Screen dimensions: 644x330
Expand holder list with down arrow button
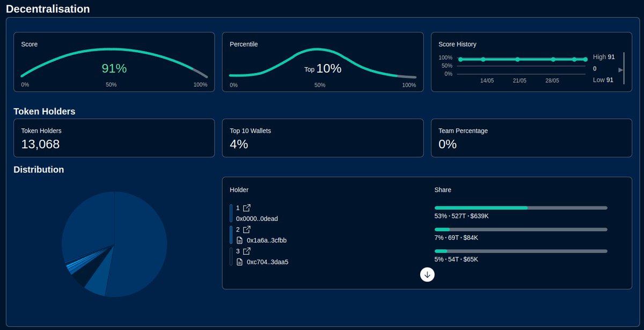pos(427,275)
